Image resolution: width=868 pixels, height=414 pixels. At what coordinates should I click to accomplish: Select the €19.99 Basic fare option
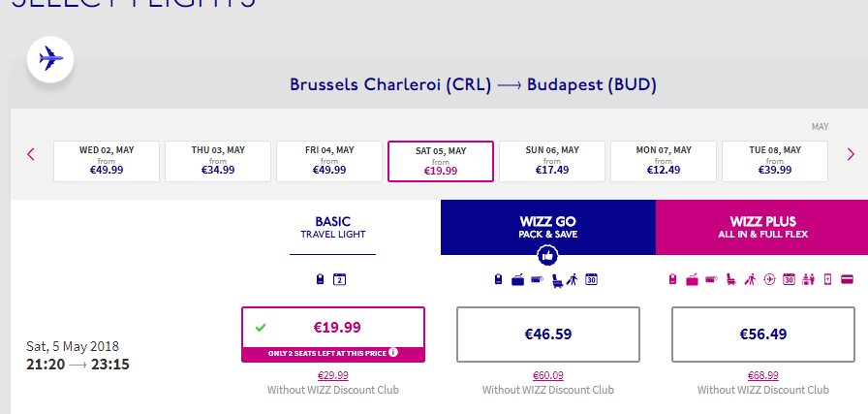point(333,334)
